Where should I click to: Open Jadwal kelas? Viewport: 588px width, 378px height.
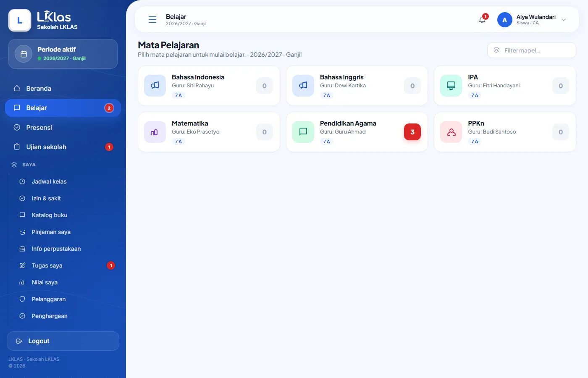(67, 181)
